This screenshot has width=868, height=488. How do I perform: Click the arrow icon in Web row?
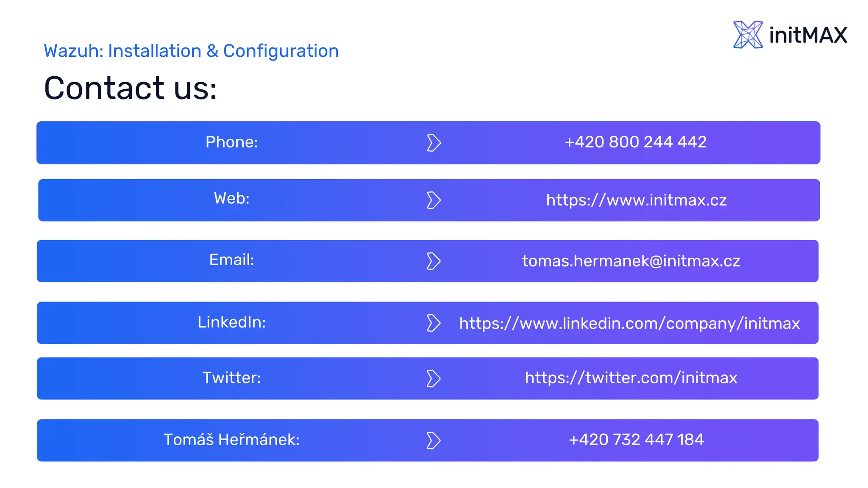pyautogui.click(x=434, y=200)
